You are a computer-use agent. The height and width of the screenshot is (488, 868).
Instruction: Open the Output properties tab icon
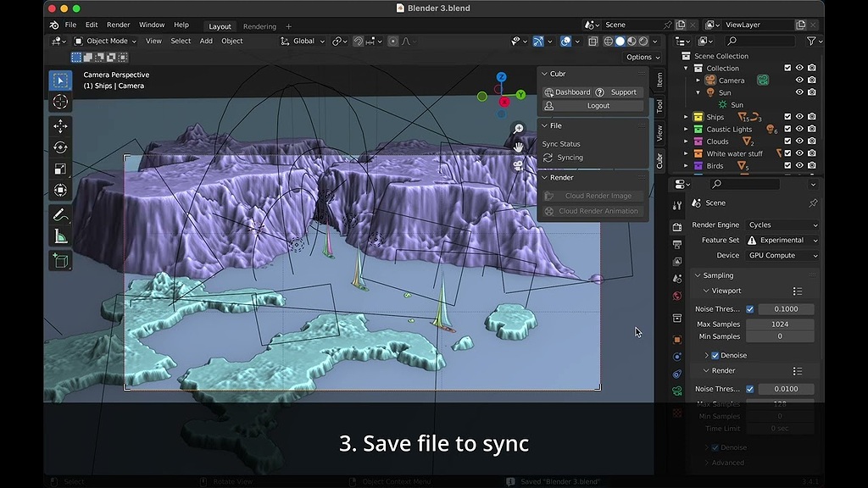pyautogui.click(x=677, y=244)
